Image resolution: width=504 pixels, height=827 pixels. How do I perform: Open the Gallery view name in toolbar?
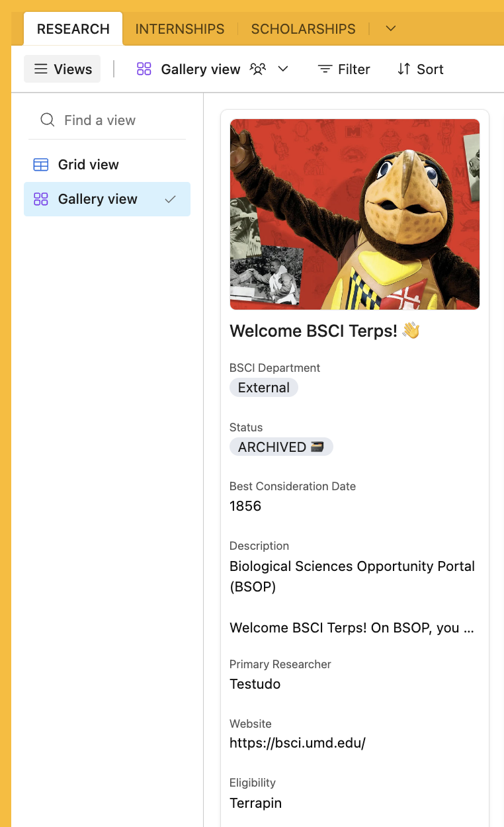pos(201,69)
